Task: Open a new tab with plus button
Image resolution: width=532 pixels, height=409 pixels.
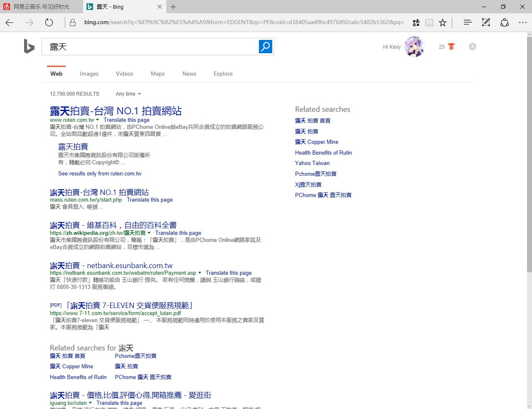Action: coord(173,7)
